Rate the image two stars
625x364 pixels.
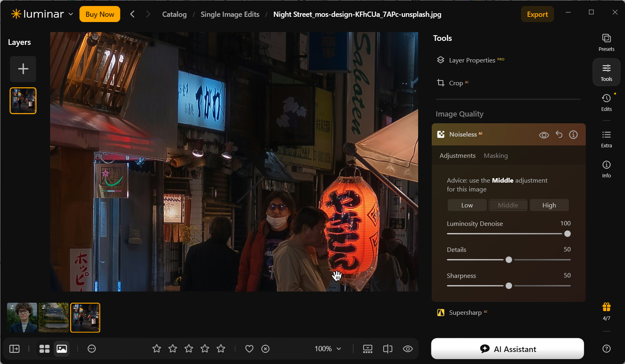pos(173,349)
